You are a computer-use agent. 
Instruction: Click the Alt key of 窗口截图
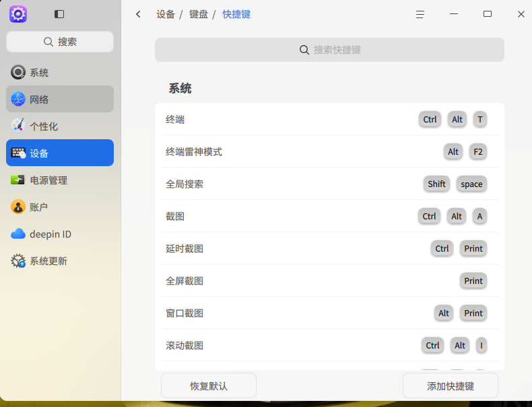click(x=444, y=313)
